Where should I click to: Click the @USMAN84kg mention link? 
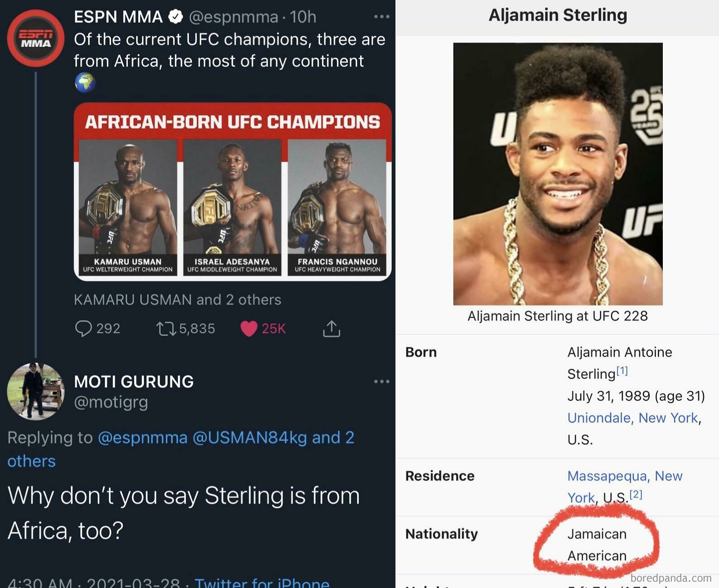pyautogui.click(x=250, y=438)
